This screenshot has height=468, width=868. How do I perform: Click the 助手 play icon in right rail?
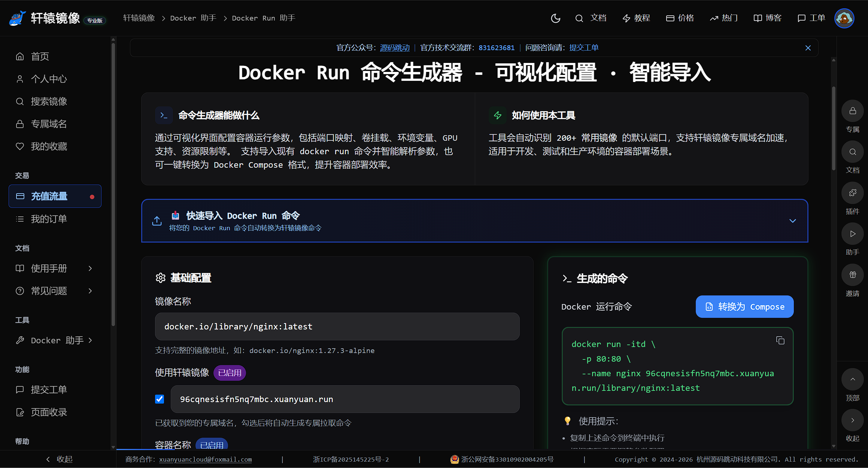tap(853, 234)
